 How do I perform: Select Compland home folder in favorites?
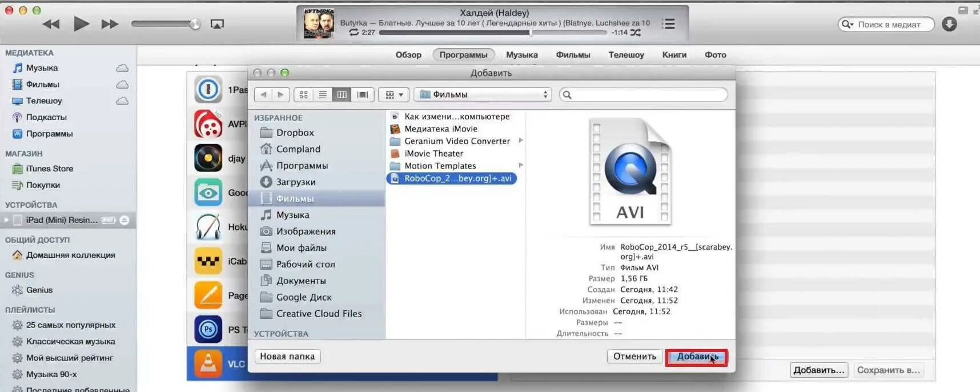(298, 149)
